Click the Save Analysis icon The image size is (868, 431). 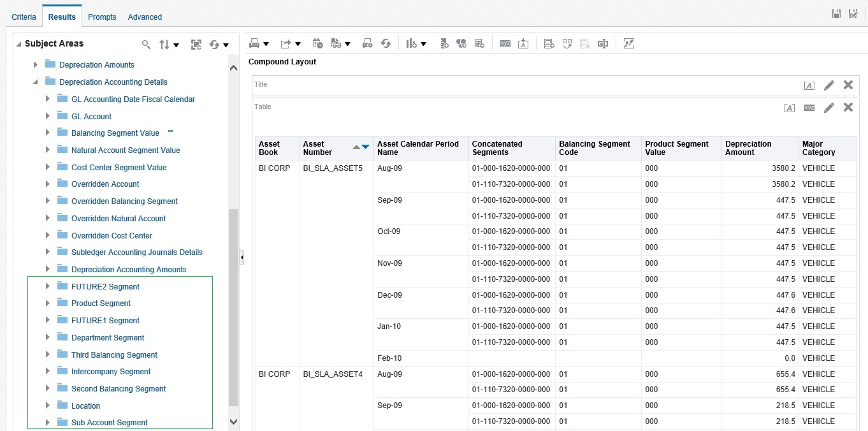pyautogui.click(x=837, y=13)
